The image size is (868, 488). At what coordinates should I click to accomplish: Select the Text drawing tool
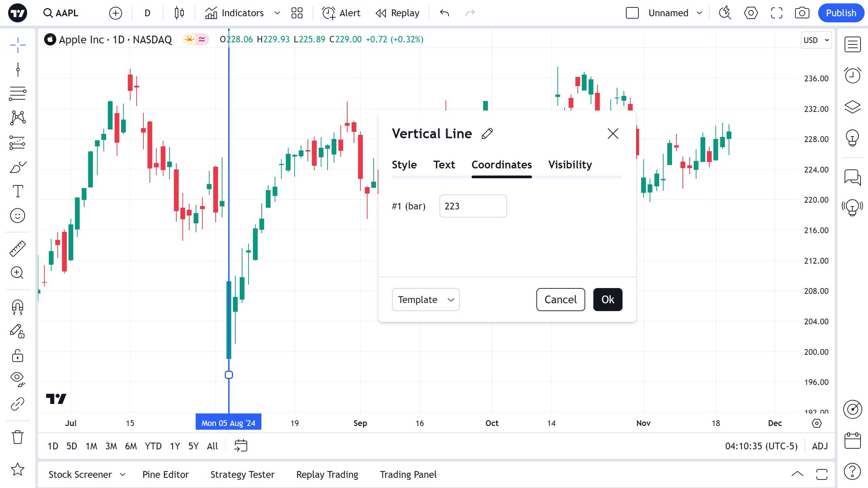tap(17, 191)
